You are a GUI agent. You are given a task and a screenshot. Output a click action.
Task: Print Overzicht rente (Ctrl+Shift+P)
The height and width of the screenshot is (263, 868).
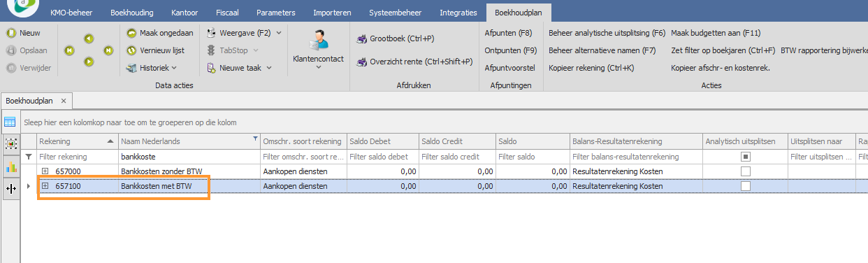[x=414, y=62]
